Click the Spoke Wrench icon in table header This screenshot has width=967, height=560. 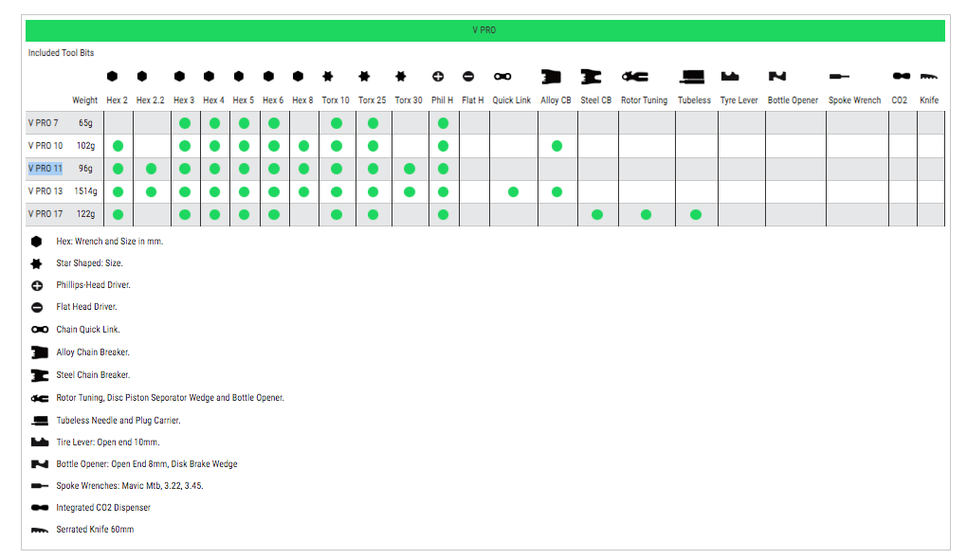pyautogui.click(x=839, y=76)
